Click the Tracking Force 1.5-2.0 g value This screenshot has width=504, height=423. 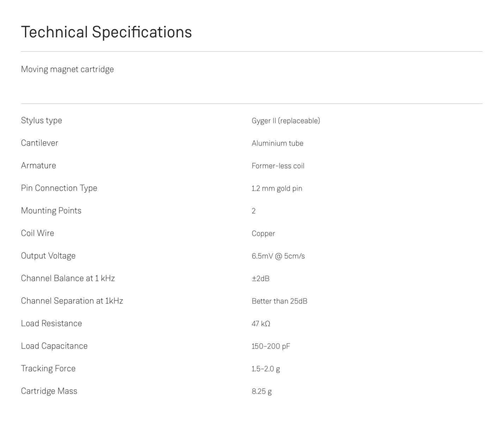click(266, 369)
